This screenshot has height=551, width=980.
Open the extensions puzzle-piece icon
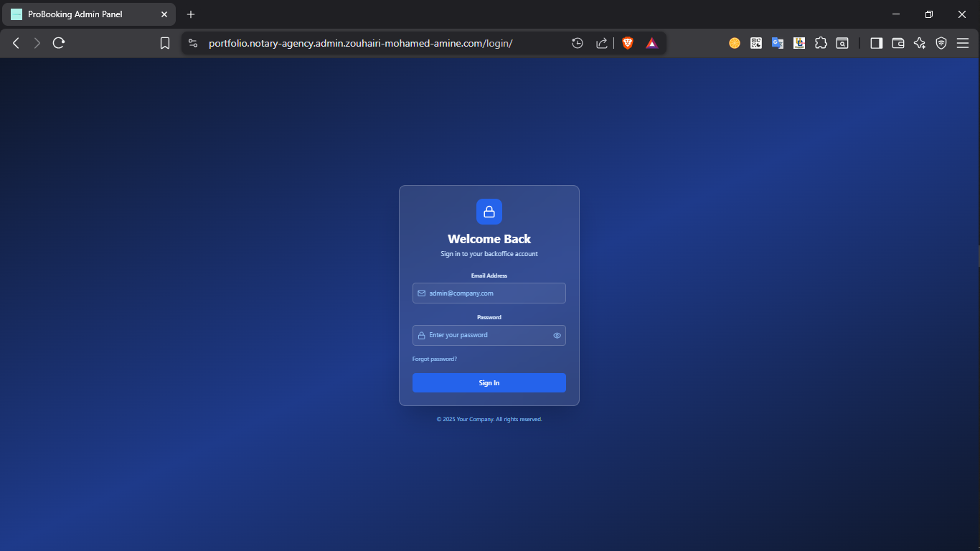pos(821,43)
